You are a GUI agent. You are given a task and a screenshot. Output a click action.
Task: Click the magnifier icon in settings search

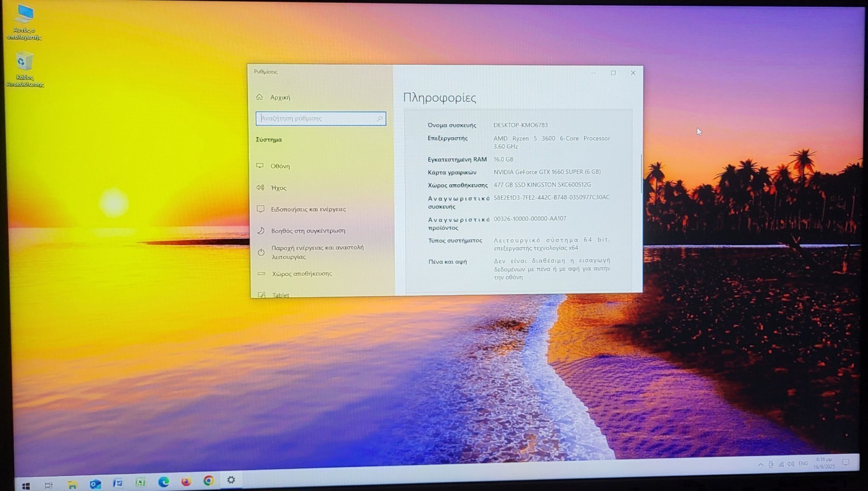tap(379, 119)
